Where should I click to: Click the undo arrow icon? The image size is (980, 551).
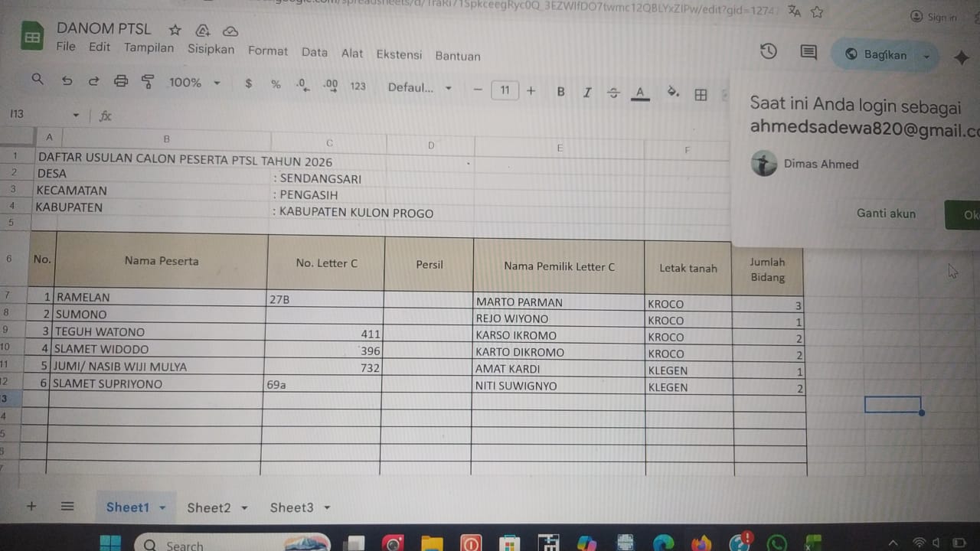(x=67, y=81)
